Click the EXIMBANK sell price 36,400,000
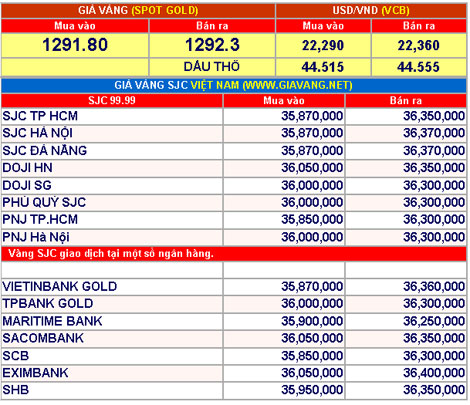 [x=434, y=373]
